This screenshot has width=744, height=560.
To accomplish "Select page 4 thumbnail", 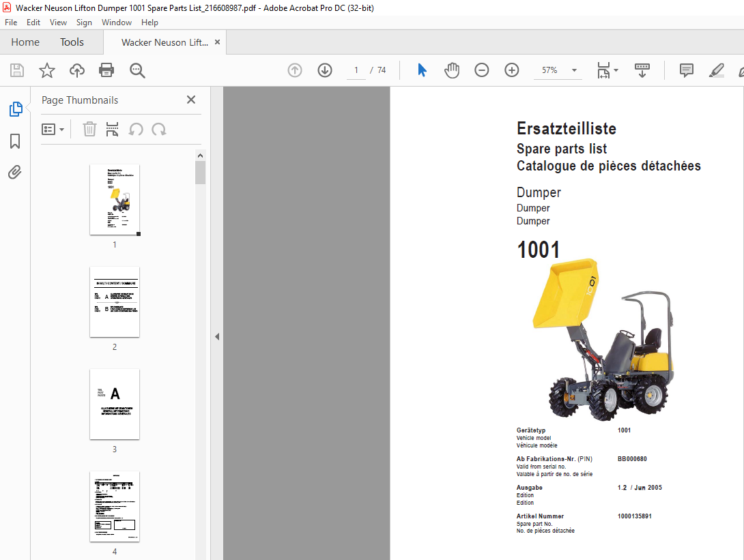I will [x=115, y=506].
